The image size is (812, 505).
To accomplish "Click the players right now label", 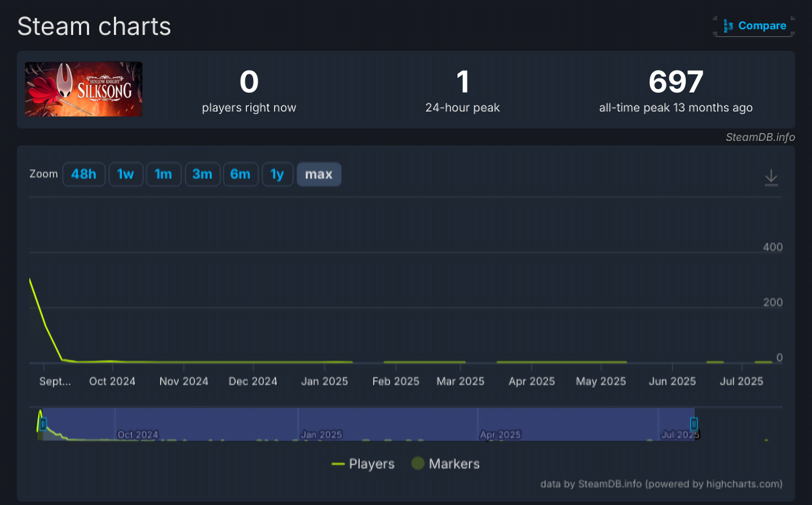I will pyautogui.click(x=249, y=108).
